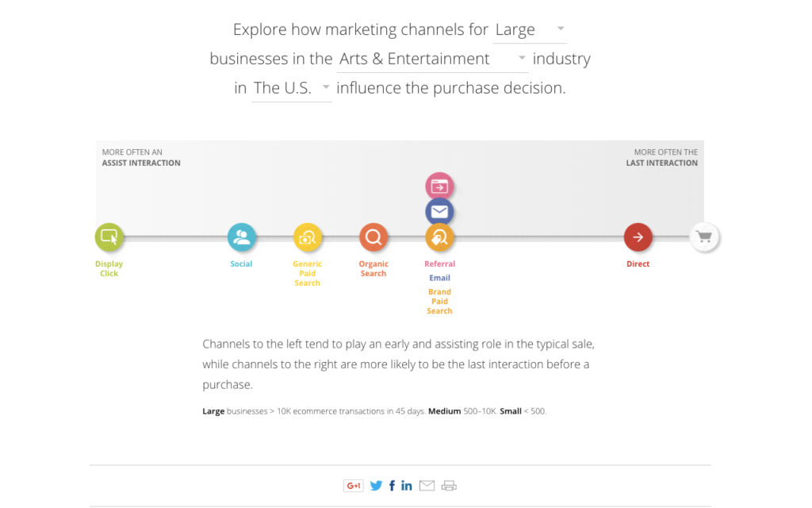The width and height of the screenshot is (812, 508).
Task: Select the Display Click channel icon
Action: pos(109,237)
